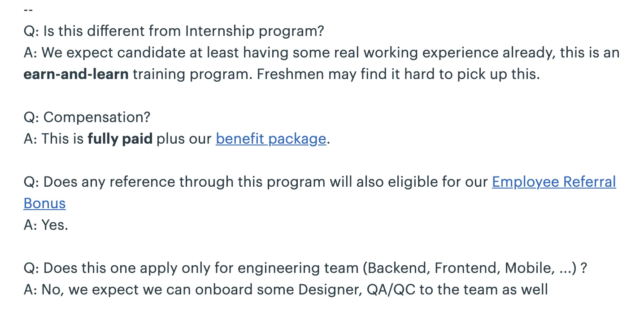
Task: Click the word Frontend
Action: [x=467, y=268]
